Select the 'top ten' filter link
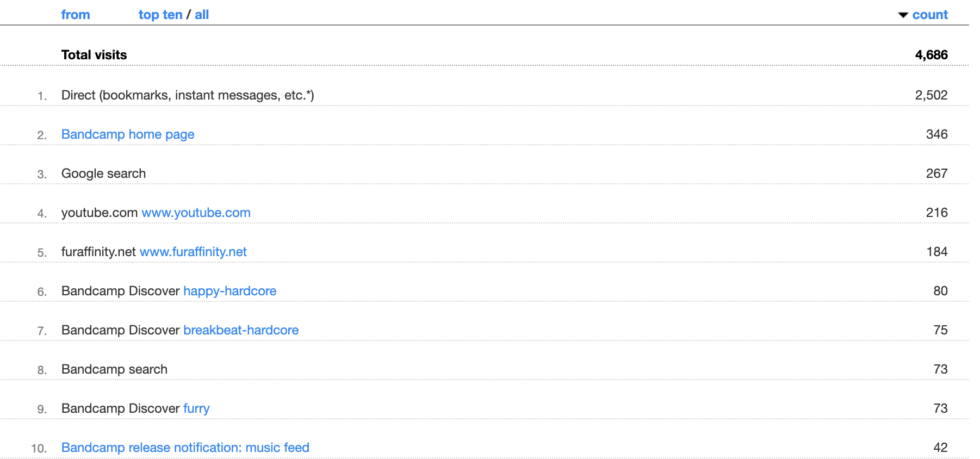Viewport: 980px width, 459px height. pos(160,15)
